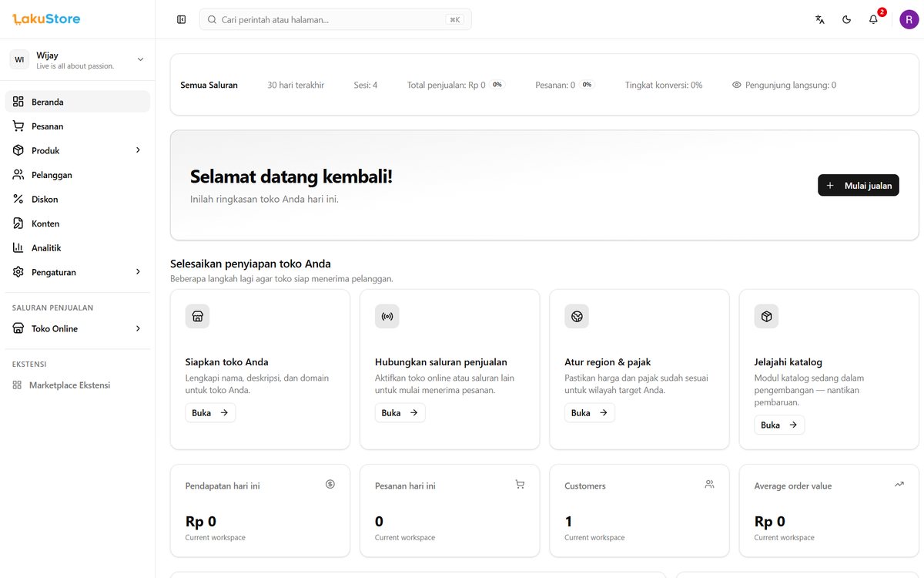The image size is (924, 578).
Task: Click the Pelanggan people icon
Action: point(18,175)
